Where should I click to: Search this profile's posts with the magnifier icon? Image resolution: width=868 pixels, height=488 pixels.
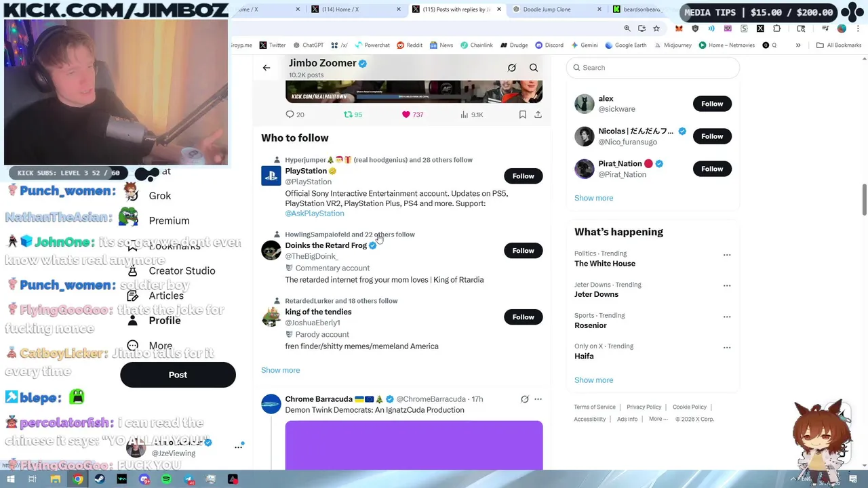pyautogui.click(x=534, y=68)
